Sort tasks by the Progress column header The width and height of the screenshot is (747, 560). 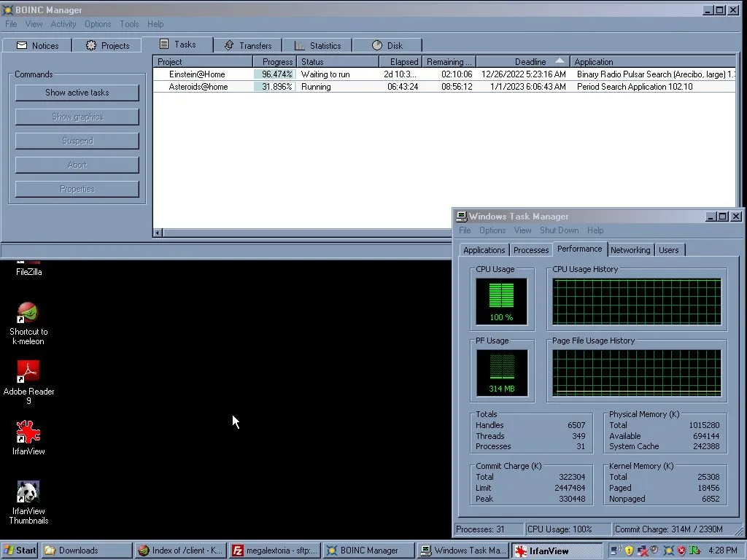coord(275,62)
